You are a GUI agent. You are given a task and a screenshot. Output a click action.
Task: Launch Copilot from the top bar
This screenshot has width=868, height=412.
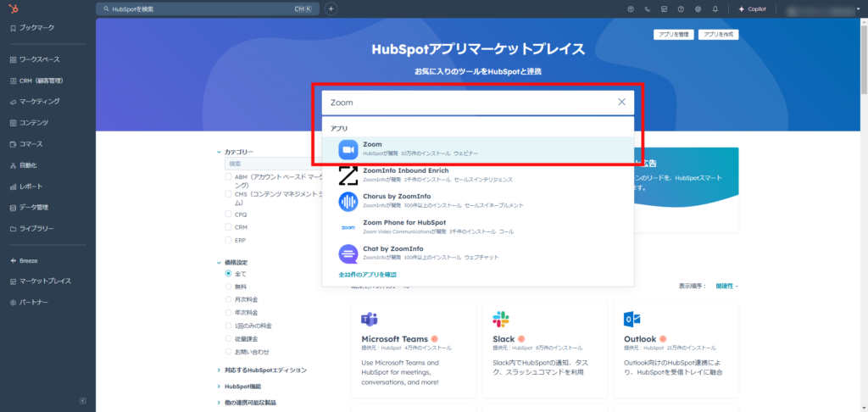pos(752,8)
